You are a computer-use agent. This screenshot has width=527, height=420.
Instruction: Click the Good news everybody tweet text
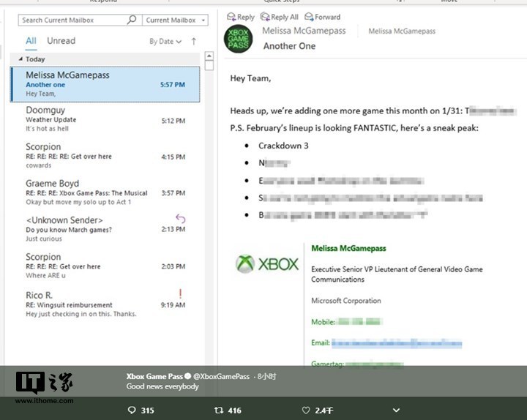click(x=162, y=386)
